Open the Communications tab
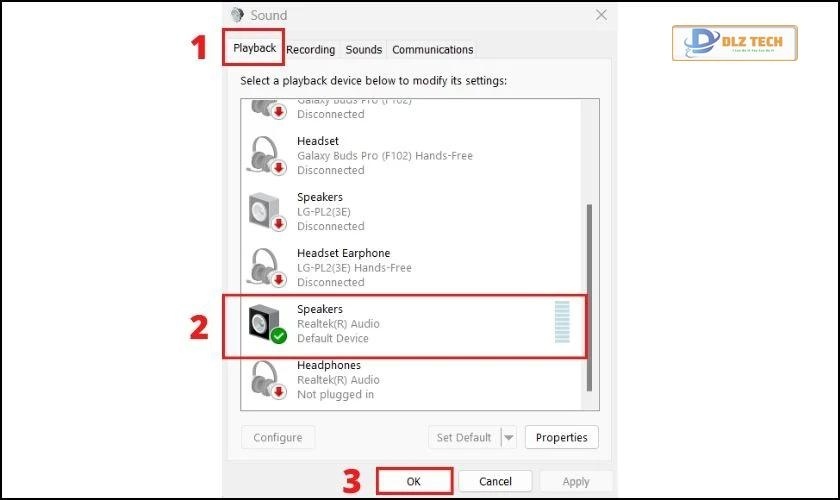840x500 pixels. coord(432,49)
